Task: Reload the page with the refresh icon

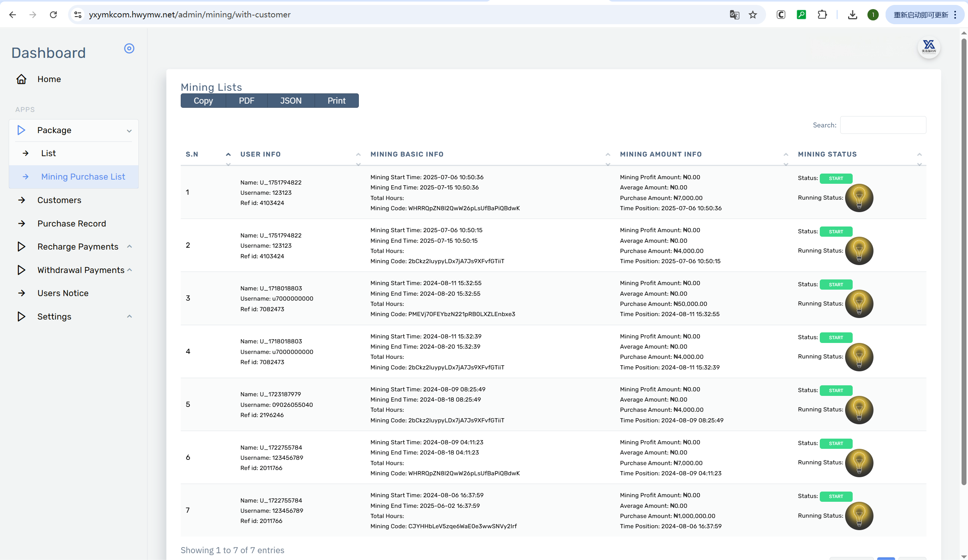Action: coord(53,15)
